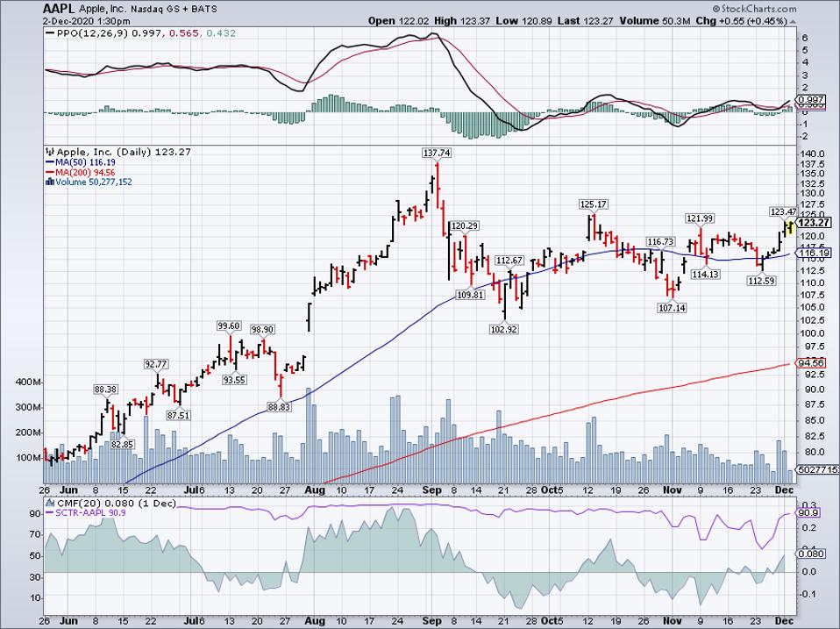Click the Volume 50,277,152 legend entry
The width and height of the screenshot is (840, 629).
point(94,182)
